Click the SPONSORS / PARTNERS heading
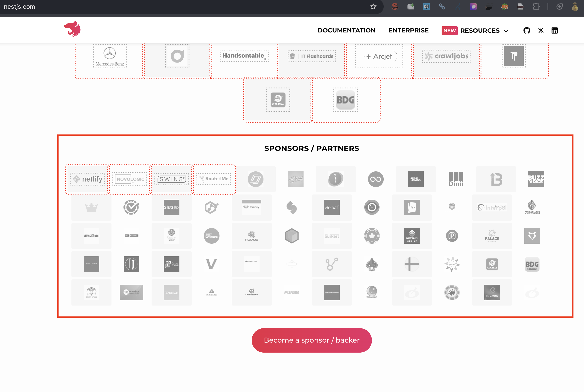 [312, 148]
